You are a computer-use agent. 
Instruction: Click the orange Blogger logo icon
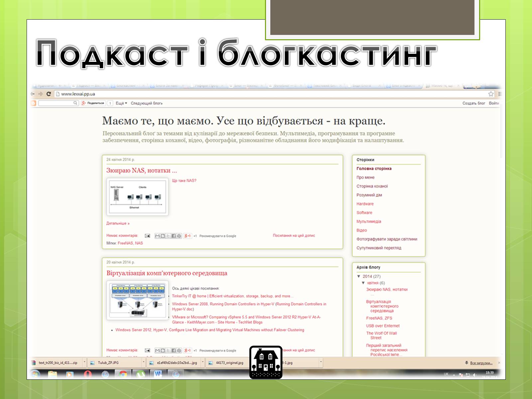[33, 103]
